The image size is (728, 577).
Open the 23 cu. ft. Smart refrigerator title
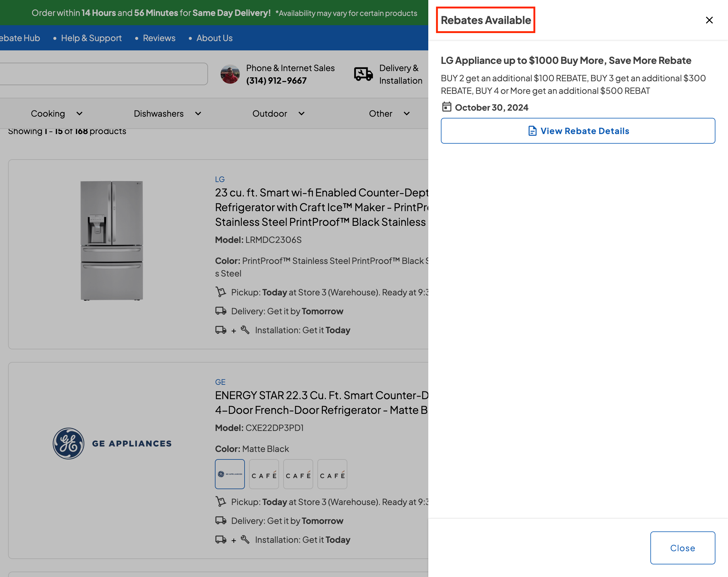[x=322, y=208]
